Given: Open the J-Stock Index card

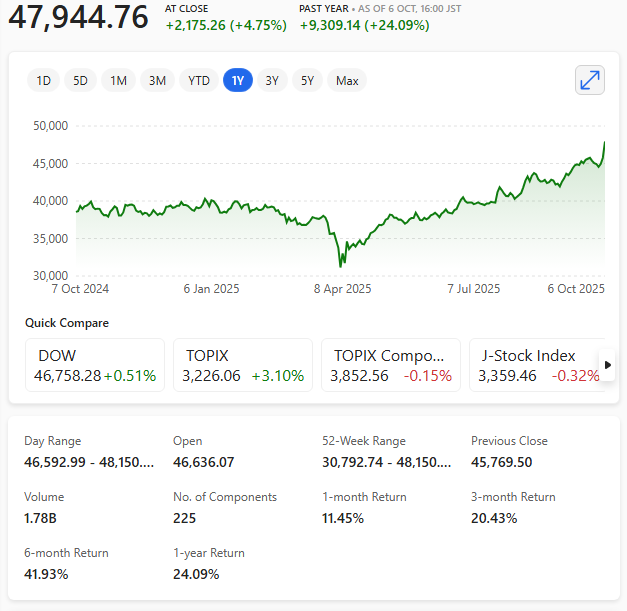Looking at the screenshot, I should pos(534,365).
